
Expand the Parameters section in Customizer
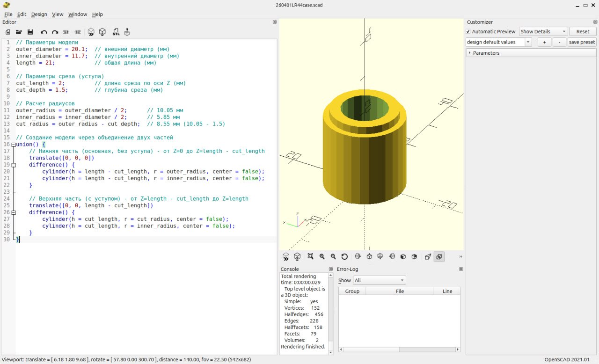(469, 53)
